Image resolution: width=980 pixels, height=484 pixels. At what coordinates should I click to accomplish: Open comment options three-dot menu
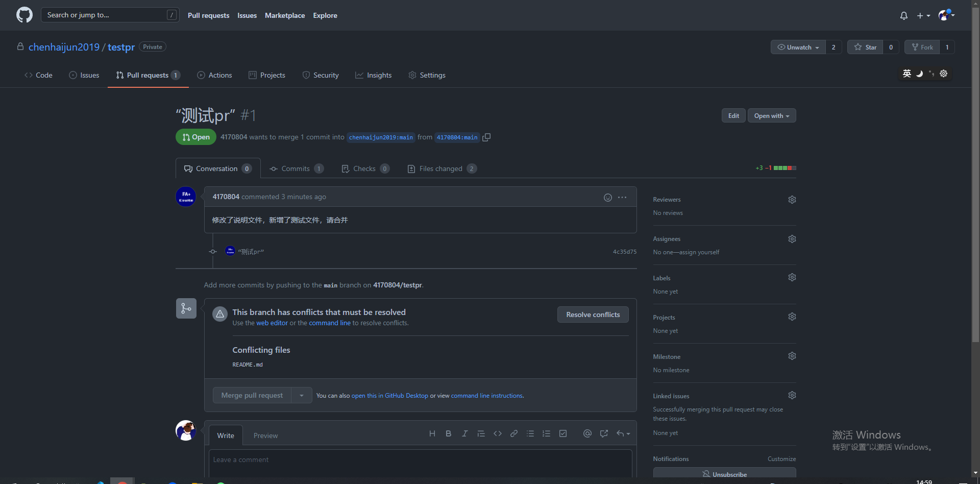[x=622, y=198]
